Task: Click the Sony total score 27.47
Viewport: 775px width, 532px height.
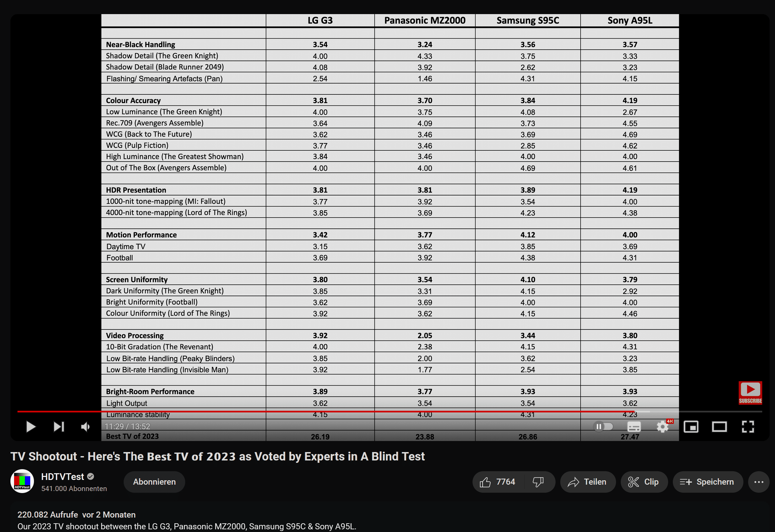Action: pos(630,437)
